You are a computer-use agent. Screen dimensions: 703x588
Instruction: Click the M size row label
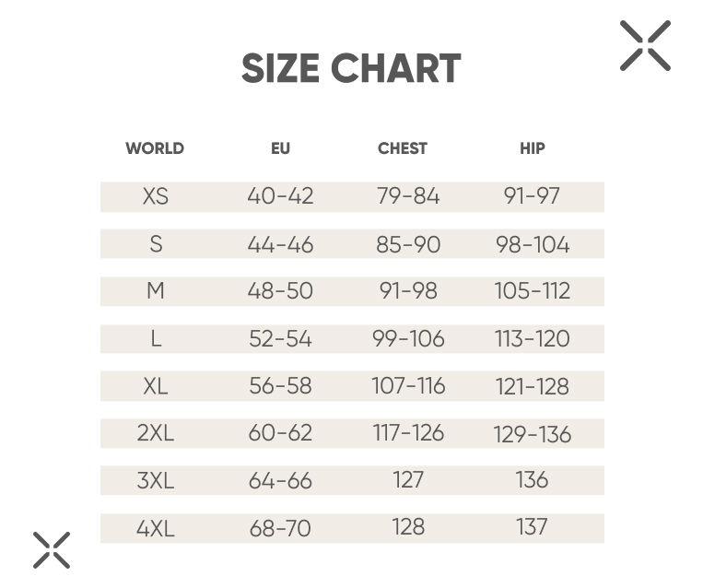[x=156, y=290]
